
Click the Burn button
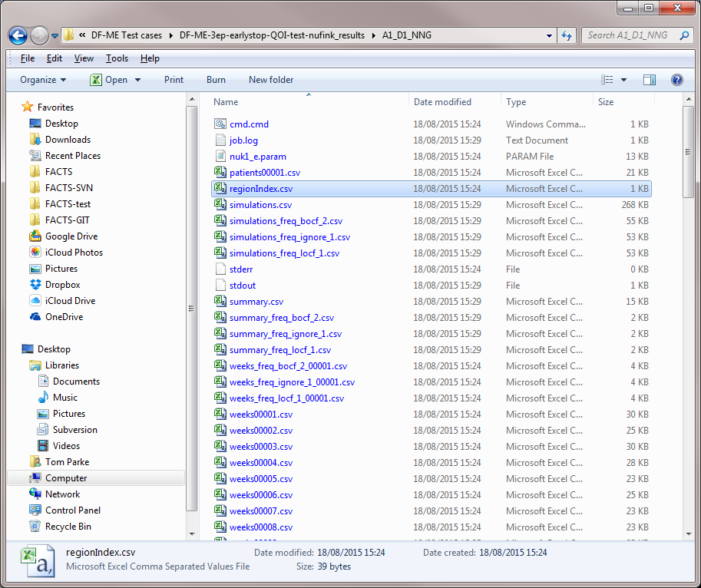point(216,80)
